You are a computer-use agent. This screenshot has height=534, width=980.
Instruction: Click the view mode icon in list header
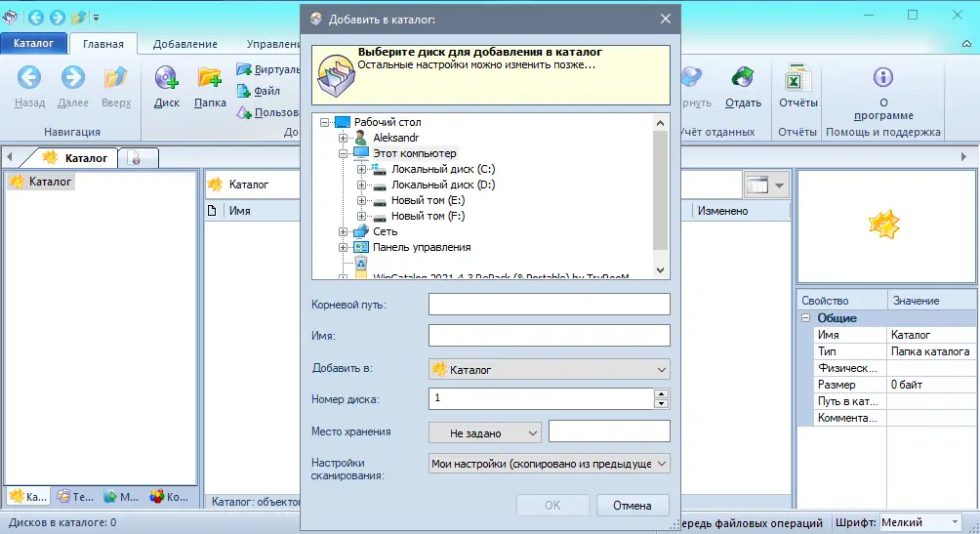coord(756,185)
